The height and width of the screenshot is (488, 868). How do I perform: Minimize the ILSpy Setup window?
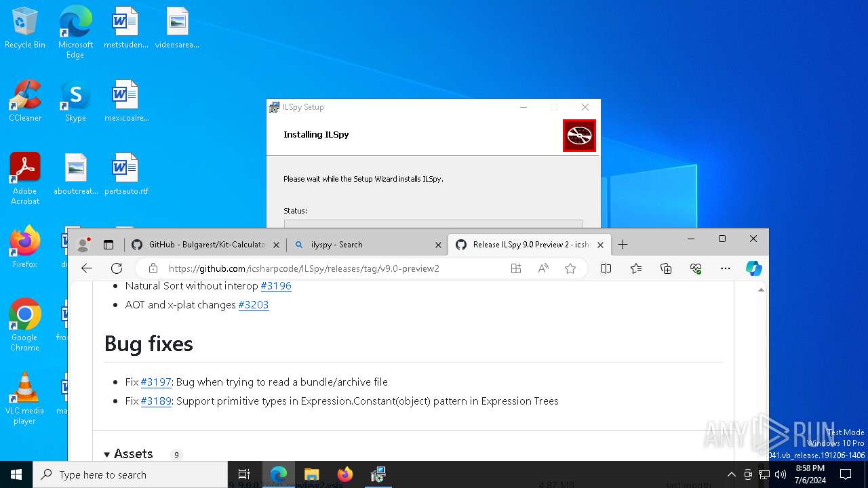[x=524, y=107]
